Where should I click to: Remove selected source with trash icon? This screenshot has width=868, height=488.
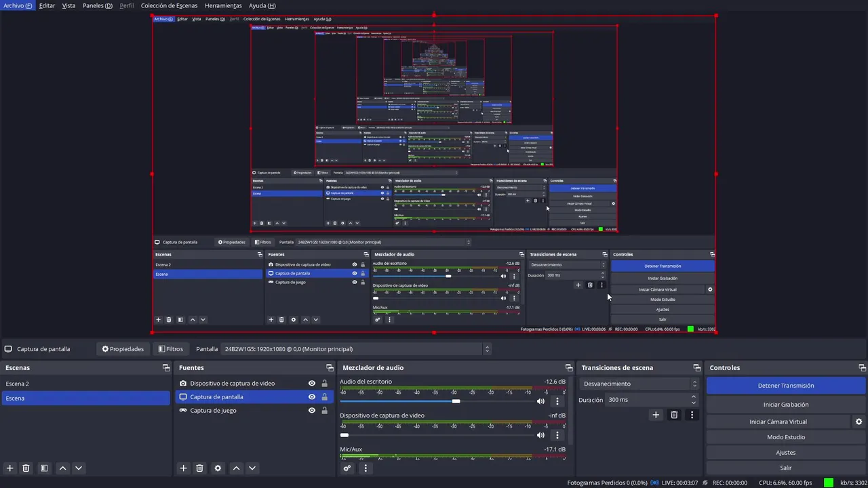(x=199, y=468)
